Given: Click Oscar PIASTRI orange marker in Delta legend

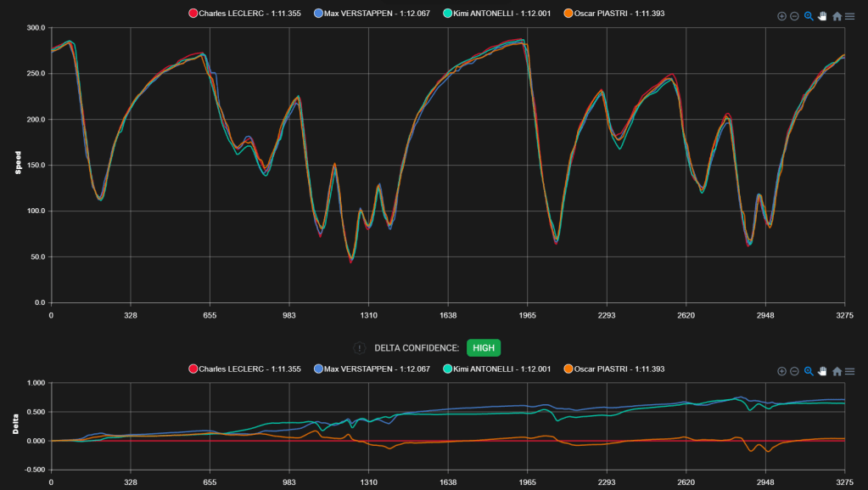Looking at the screenshot, I should pyautogui.click(x=569, y=369).
